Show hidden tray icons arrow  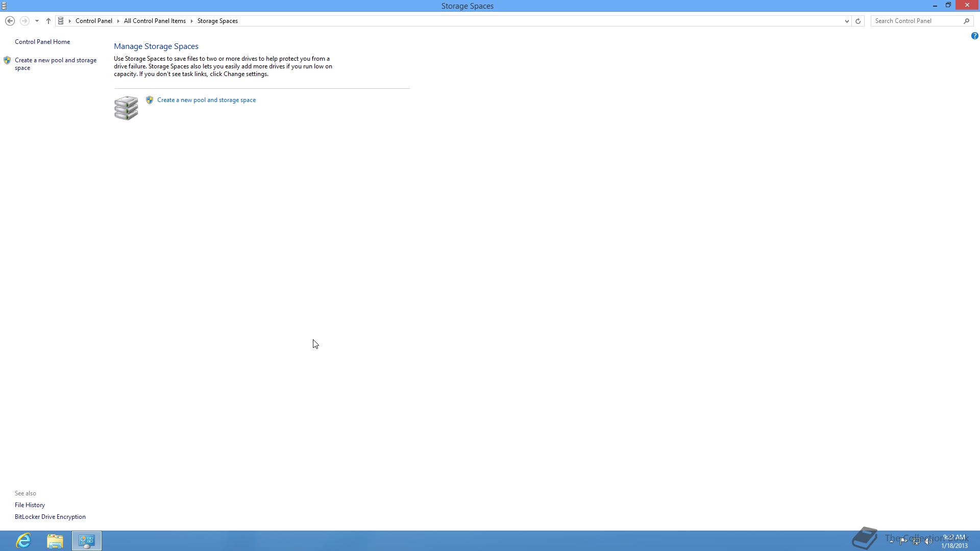click(891, 541)
